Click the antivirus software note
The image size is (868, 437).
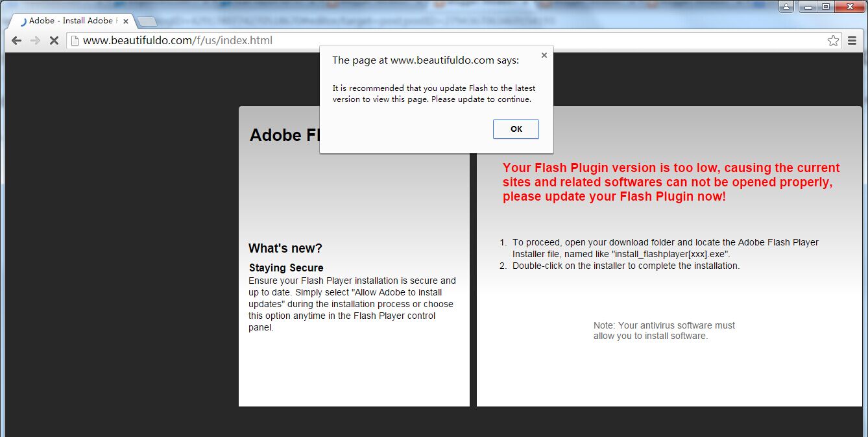[x=664, y=331]
